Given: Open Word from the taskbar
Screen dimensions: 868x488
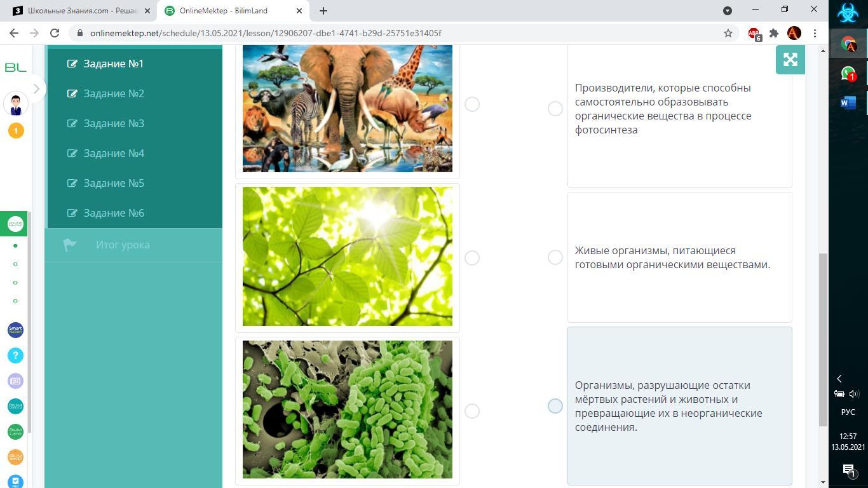Looking at the screenshot, I should click(848, 103).
